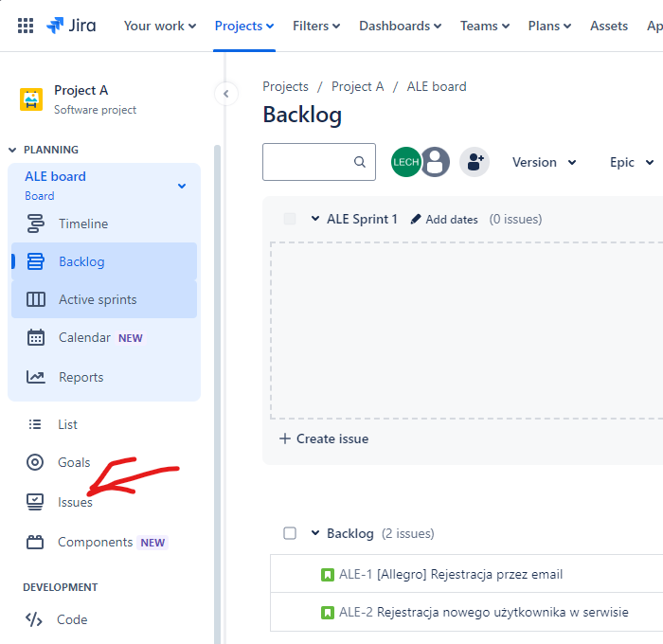Viewport: 663px width, 644px height.
Task: Click Create issue in the sprint
Action: (324, 438)
